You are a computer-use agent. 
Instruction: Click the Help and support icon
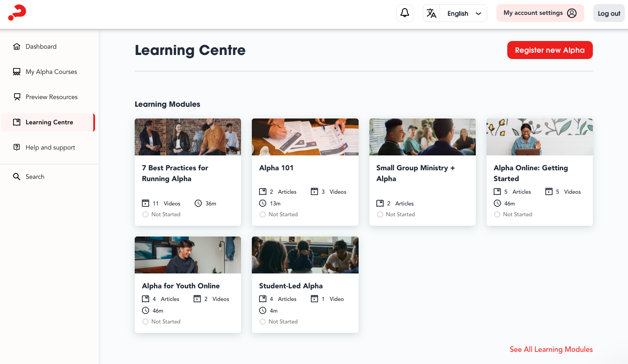click(16, 147)
